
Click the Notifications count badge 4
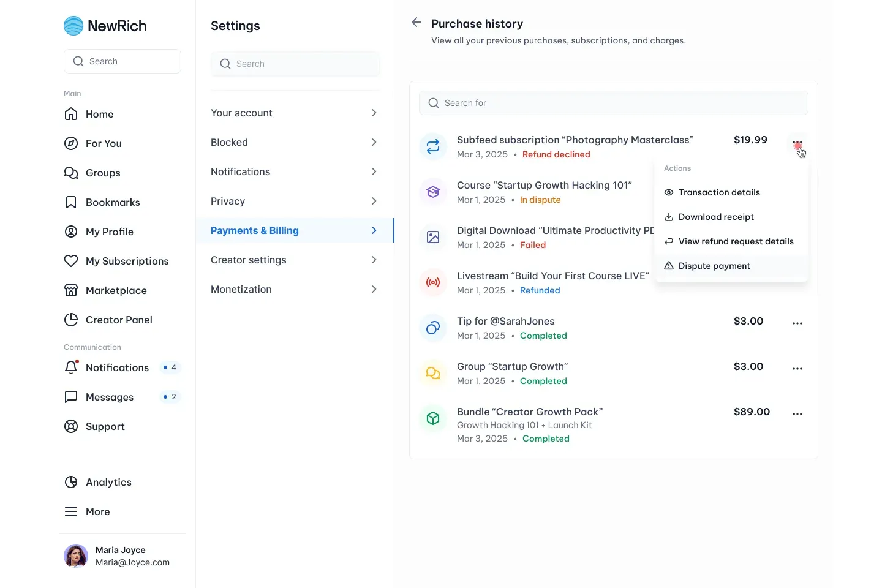pos(170,367)
